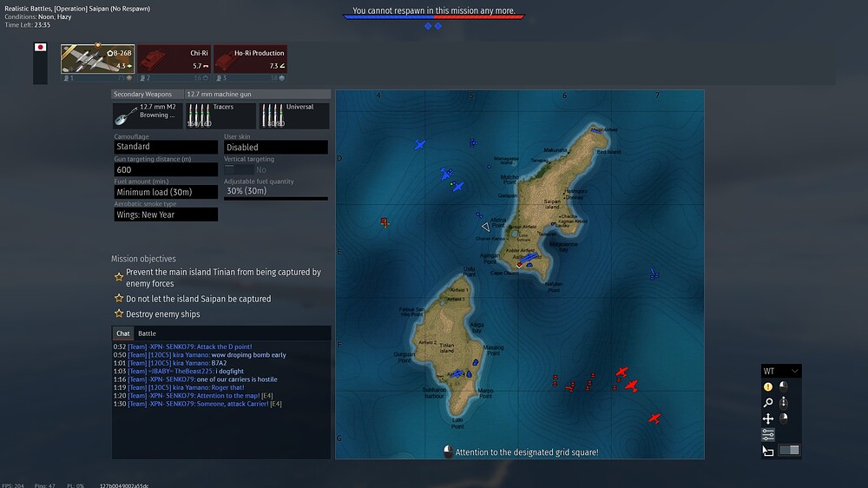Click the blue ship marker east of Saipan
Screen dimensions: 868x488
pyautogui.click(x=654, y=274)
